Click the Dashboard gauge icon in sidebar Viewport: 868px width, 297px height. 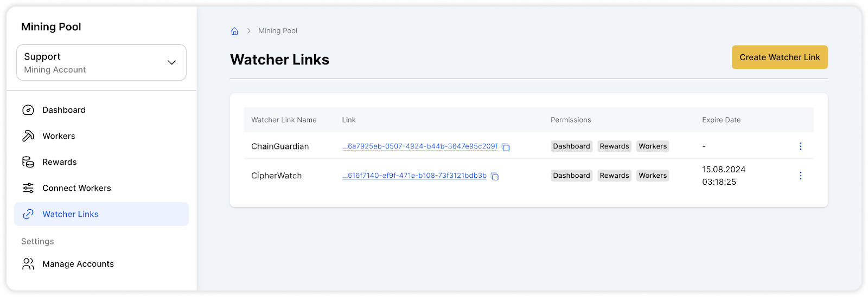(x=28, y=110)
